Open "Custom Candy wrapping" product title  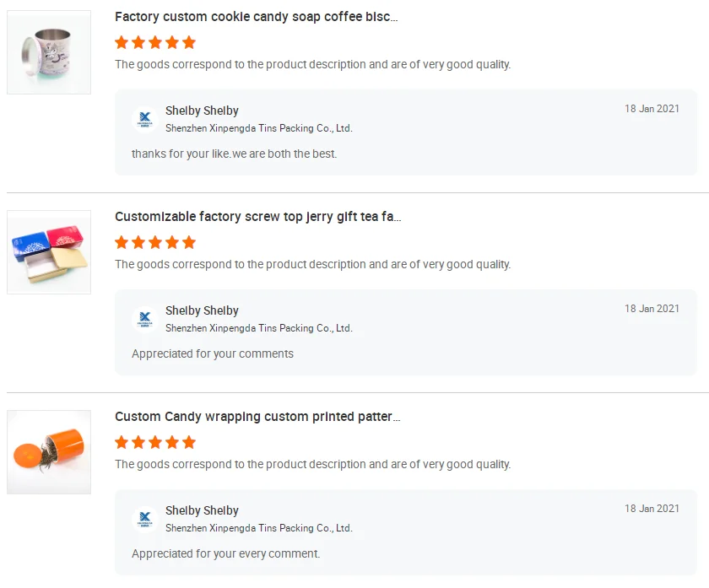[x=257, y=417]
